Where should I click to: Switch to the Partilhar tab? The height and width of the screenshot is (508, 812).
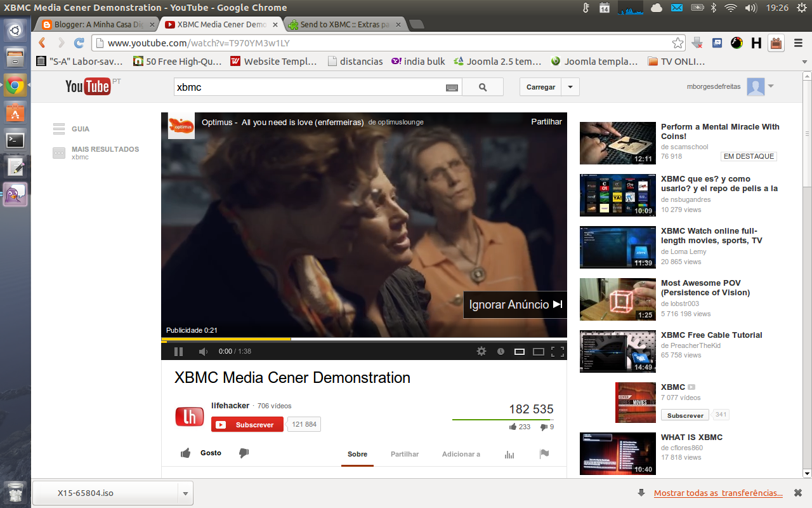(404, 454)
